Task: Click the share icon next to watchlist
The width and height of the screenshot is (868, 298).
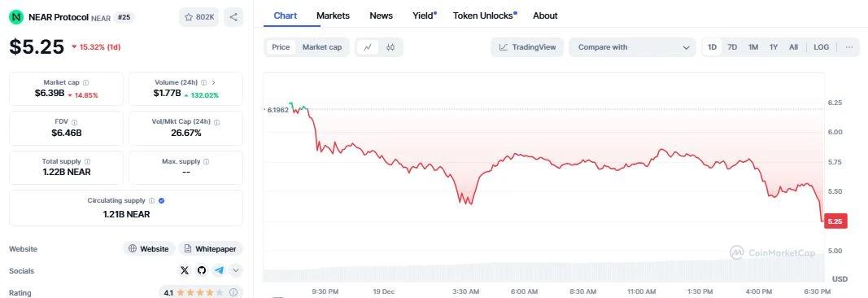Action: 233,17
